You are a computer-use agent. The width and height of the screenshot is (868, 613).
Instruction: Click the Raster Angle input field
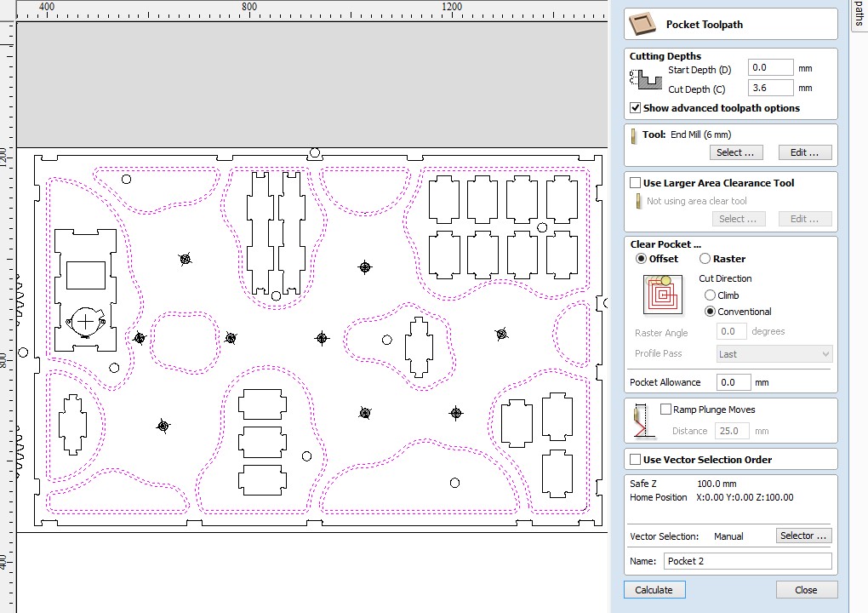tap(731, 331)
